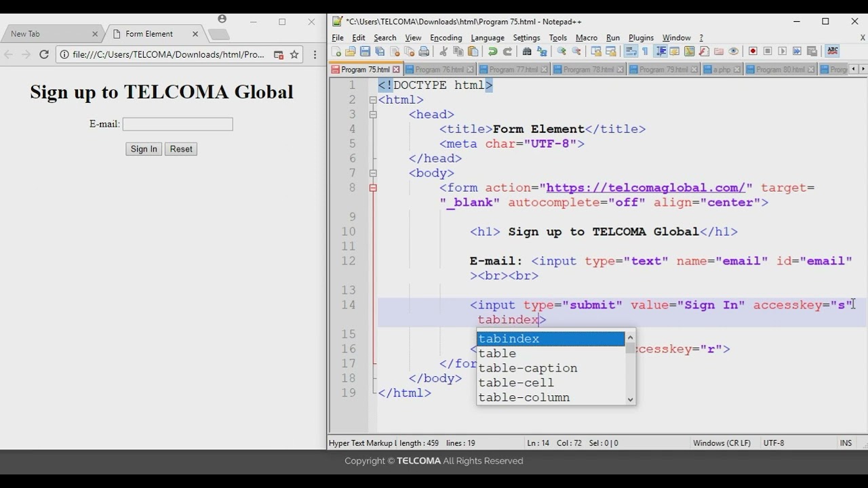Image resolution: width=868 pixels, height=488 pixels.
Task: Collapse the html fold marker on line 2
Action: pos(373,100)
